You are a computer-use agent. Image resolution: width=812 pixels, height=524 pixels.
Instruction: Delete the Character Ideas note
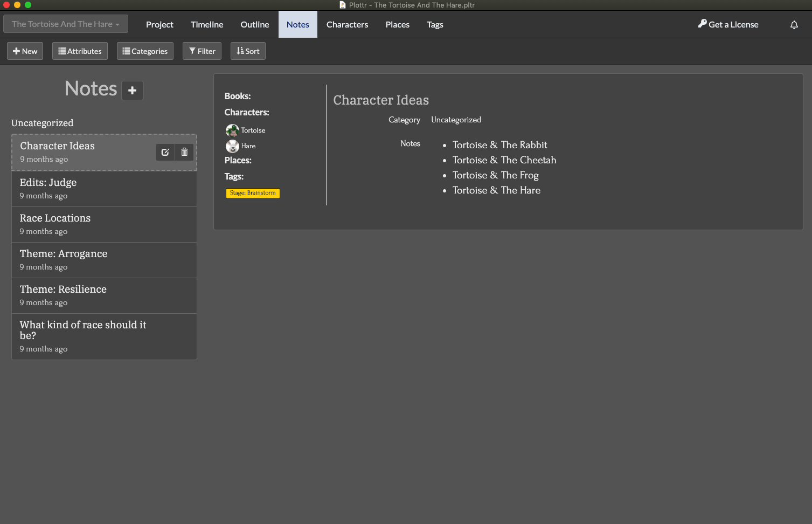coord(184,152)
